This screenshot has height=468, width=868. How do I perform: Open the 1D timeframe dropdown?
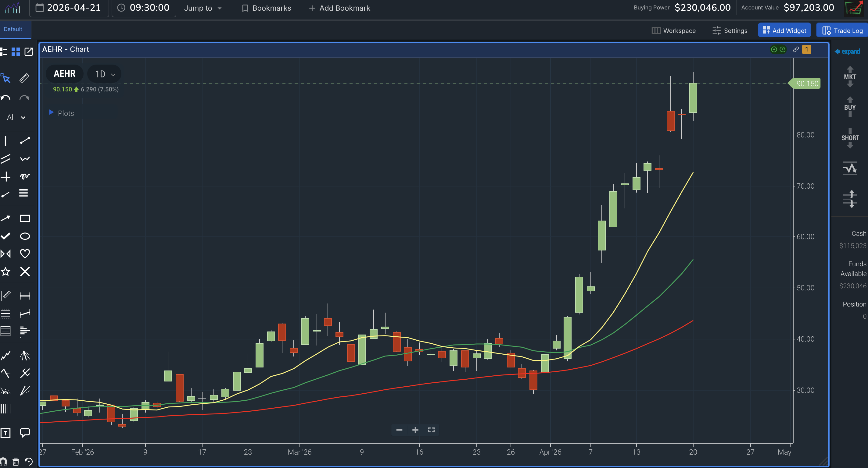[104, 74]
